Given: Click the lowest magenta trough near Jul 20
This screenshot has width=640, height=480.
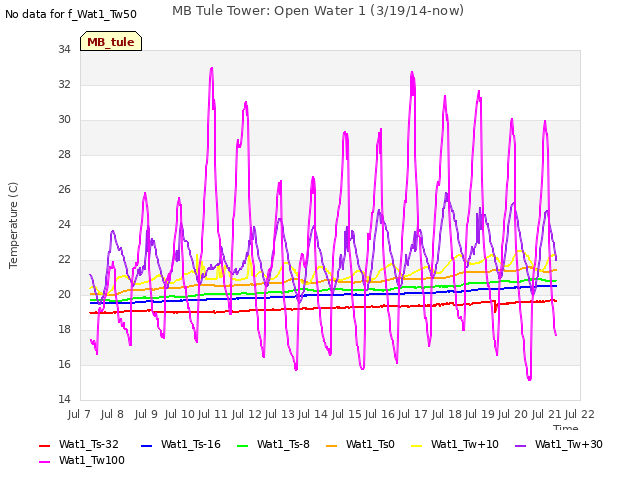Looking at the screenshot, I should [x=529, y=379].
